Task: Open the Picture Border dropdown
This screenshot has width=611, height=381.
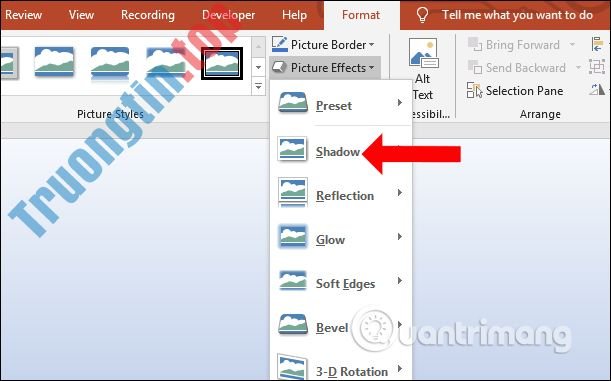Action: (323, 45)
